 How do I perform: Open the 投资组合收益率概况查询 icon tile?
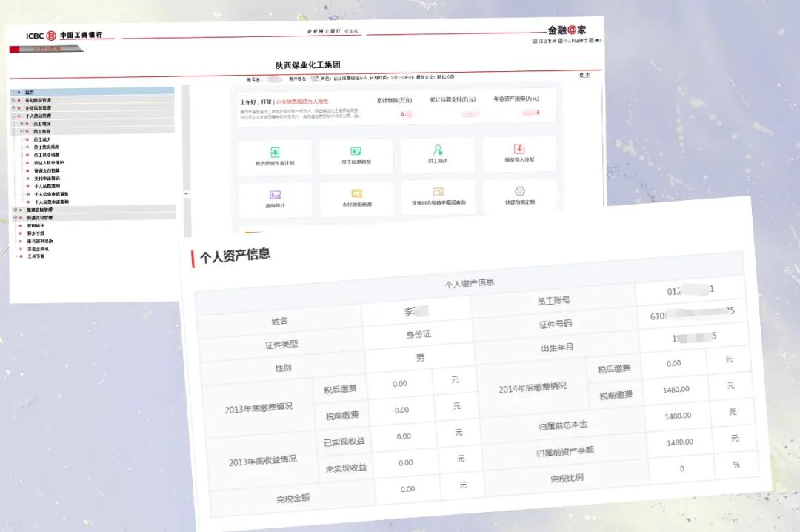click(439, 196)
